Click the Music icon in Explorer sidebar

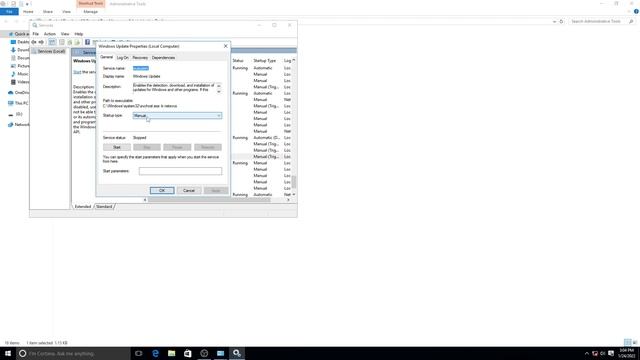coord(13,74)
